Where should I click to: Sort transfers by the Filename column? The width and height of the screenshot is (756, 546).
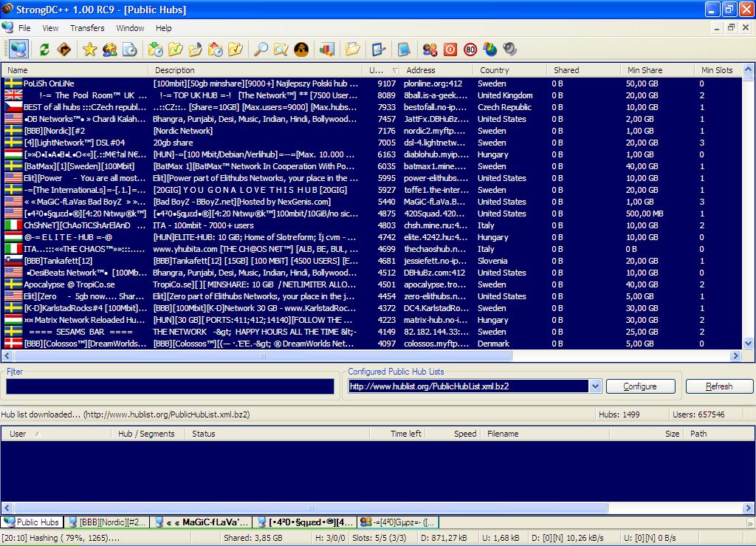(x=546, y=434)
